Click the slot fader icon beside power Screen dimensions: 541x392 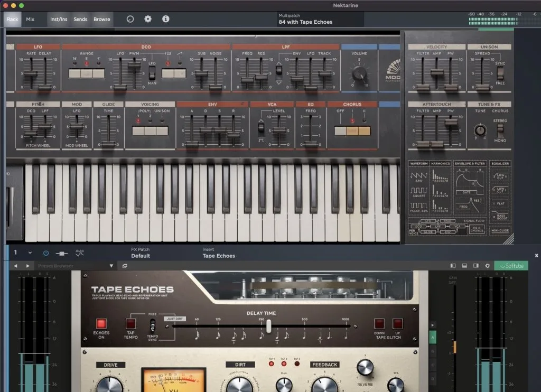click(62, 254)
